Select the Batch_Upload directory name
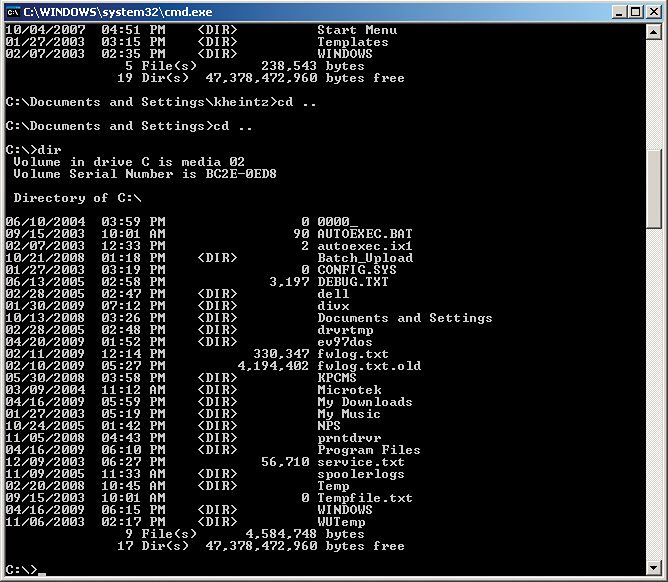The width and height of the screenshot is (668, 582). pos(365,258)
